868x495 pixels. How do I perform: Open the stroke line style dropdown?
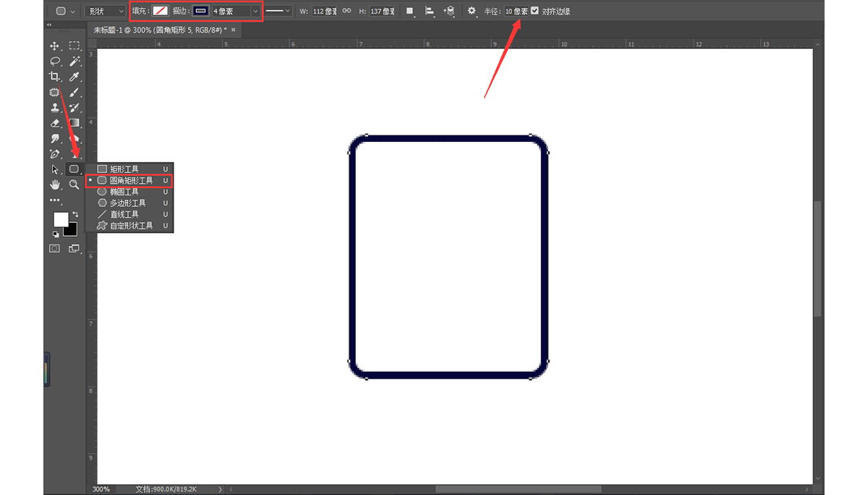point(278,11)
